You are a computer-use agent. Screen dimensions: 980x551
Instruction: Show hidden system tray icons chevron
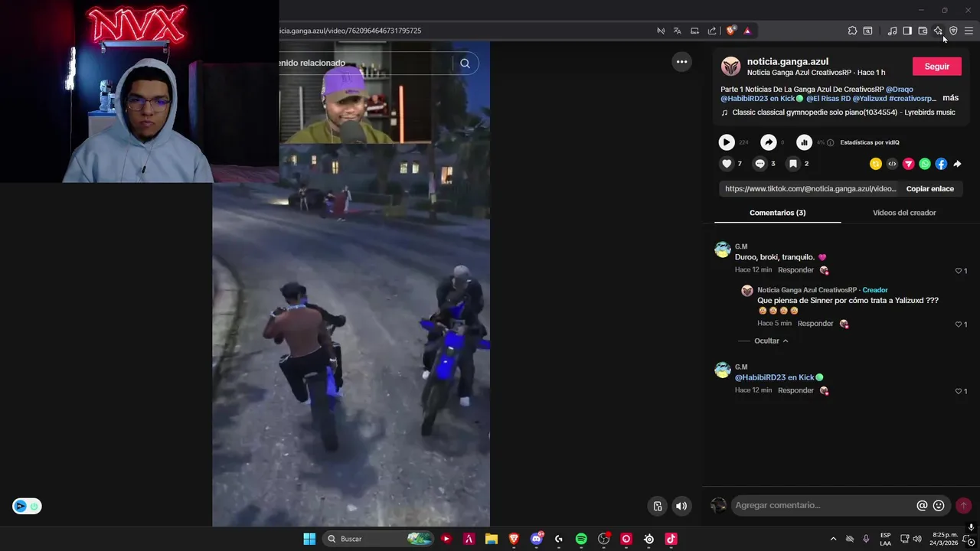click(x=833, y=539)
